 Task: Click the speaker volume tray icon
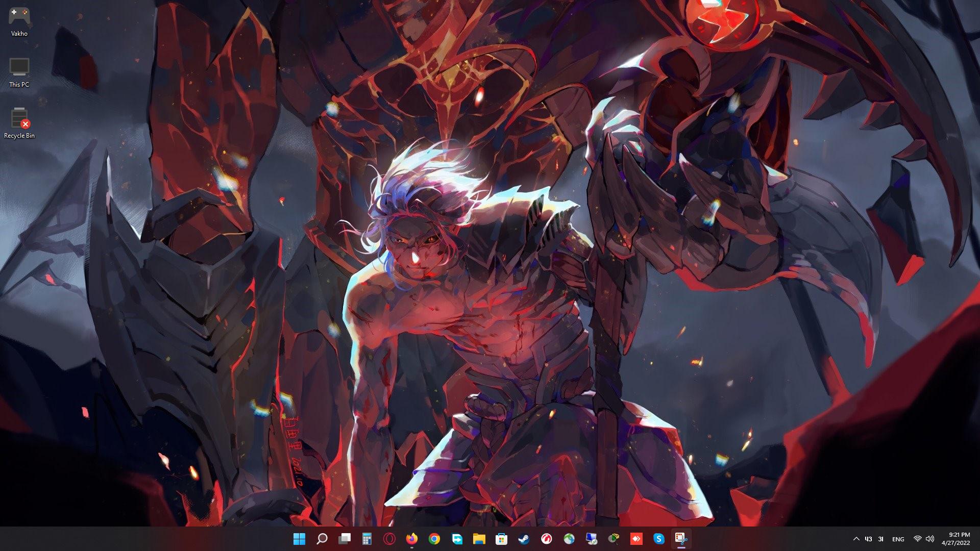(x=930, y=539)
